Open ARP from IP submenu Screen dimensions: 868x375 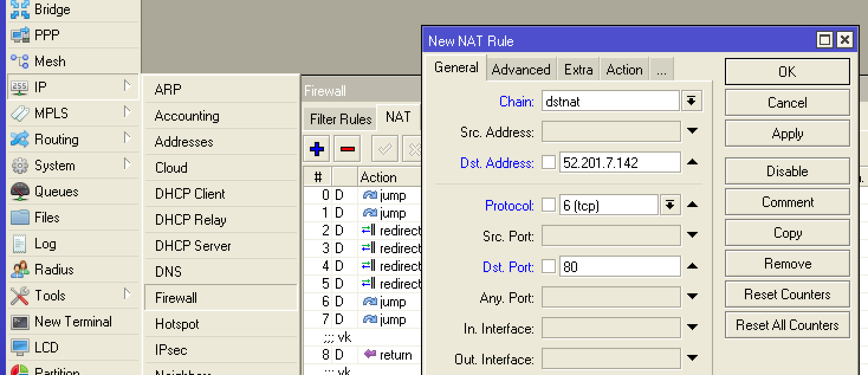pos(221,89)
